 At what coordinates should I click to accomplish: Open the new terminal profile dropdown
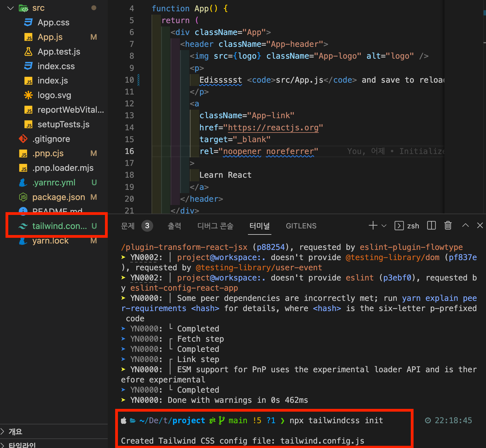pyautogui.click(x=384, y=226)
